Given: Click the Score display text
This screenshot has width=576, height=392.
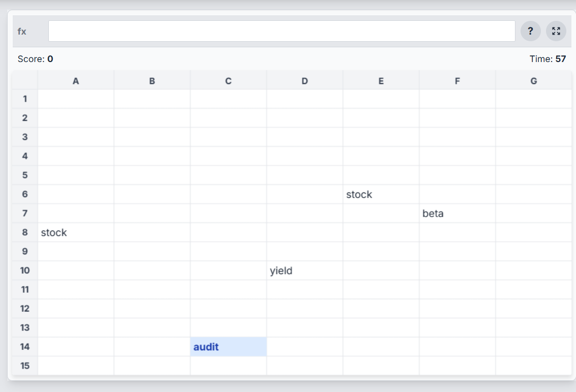Looking at the screenshot, I should (x=35, y=59).
